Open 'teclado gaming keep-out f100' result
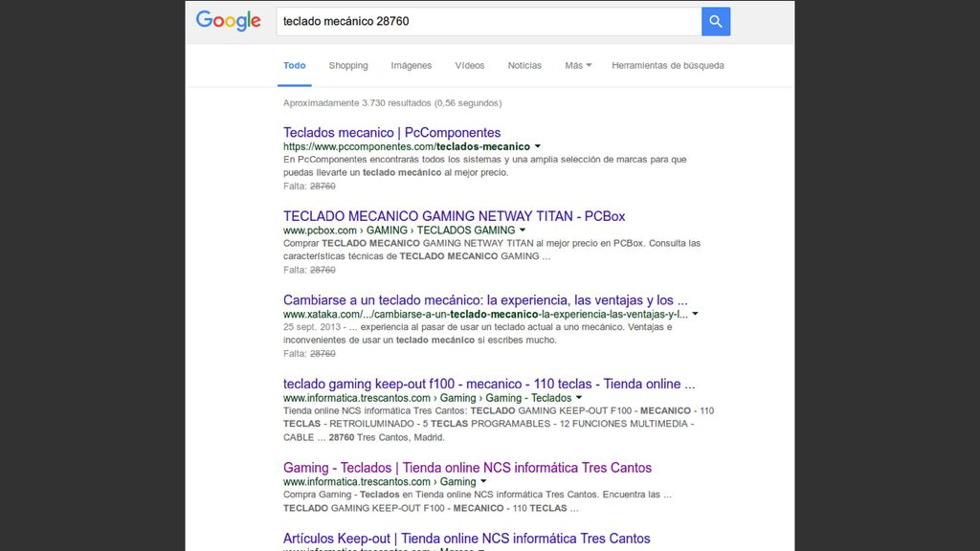Viewport: 980px width, 551px height. click(489, 384)
